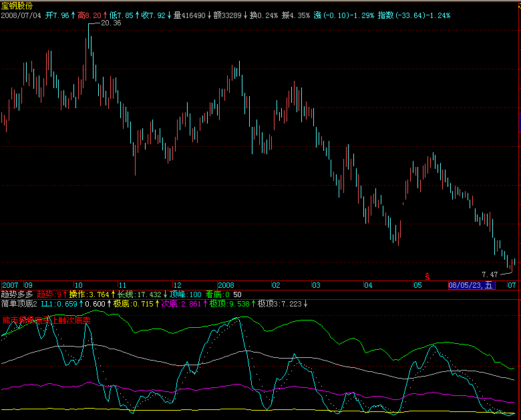Jump to month 11 on the time axis

coord(122,284)
